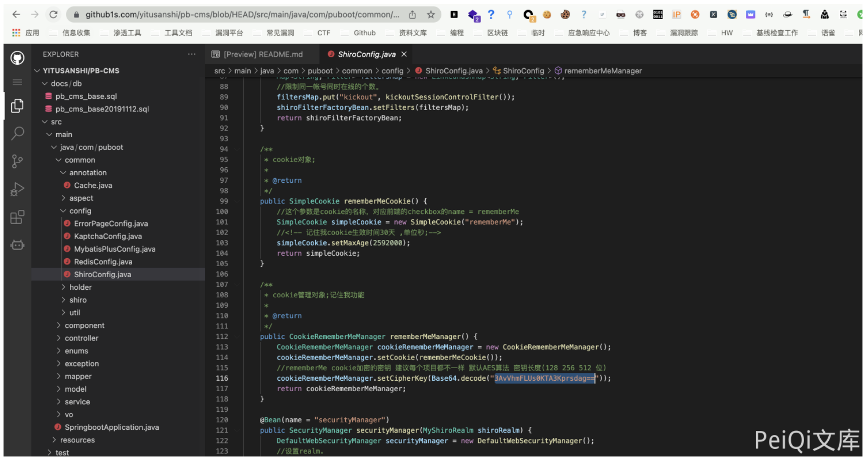868x462 pixels.
Task: Click the browser address bar
Action: pos(241,15)
